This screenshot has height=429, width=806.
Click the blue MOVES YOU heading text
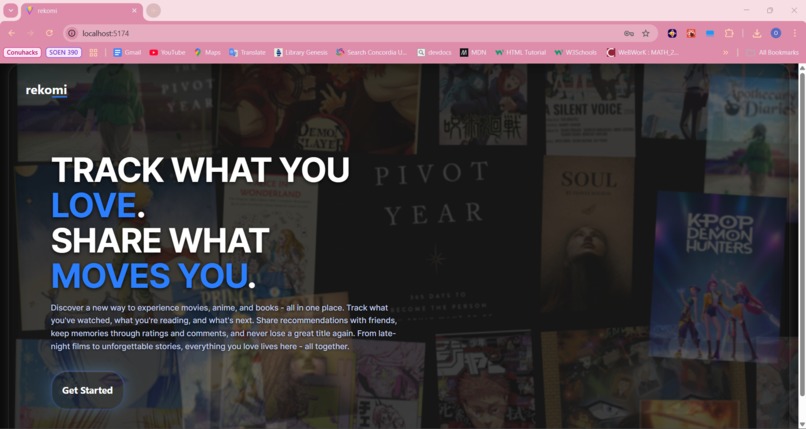pos(150,276)
